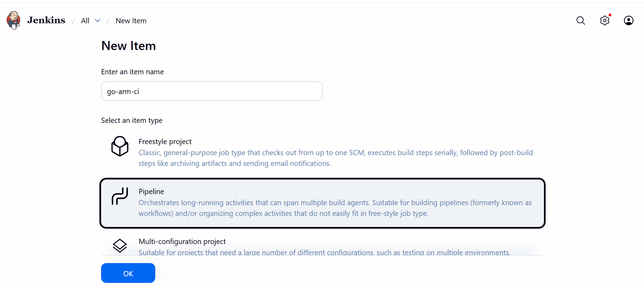Select the Freestyle project item type
The image size is (644, 286).
313,152
